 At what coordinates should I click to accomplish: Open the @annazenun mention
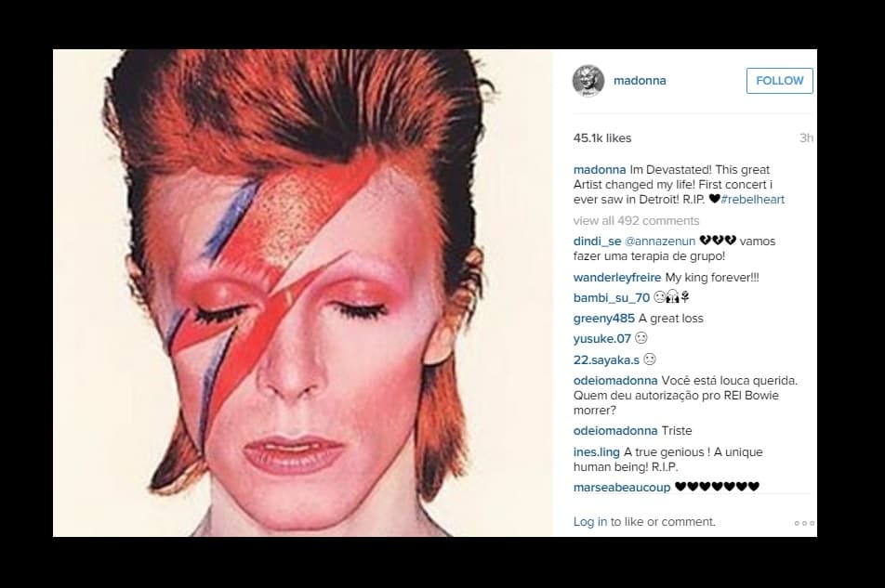pos(660,241)
